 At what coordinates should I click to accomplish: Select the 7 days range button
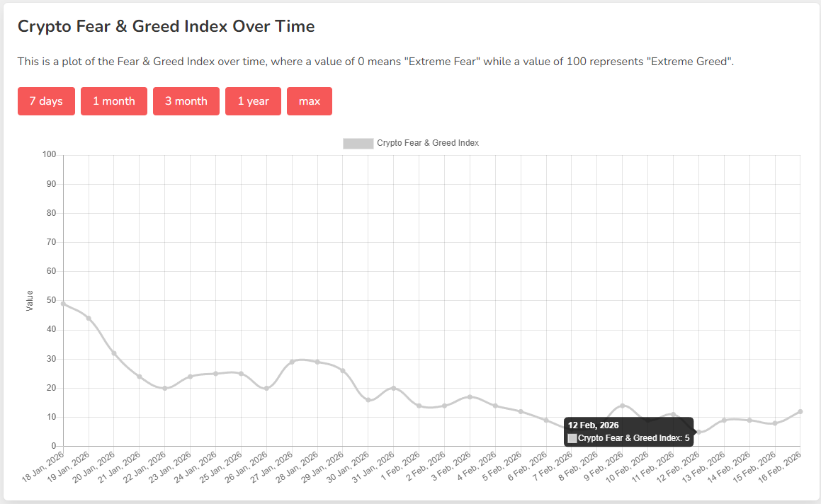click(x=46, y=101)
